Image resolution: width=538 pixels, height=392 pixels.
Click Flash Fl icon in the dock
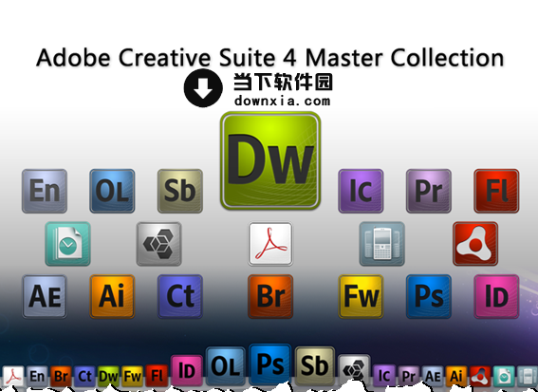[157, 376]
